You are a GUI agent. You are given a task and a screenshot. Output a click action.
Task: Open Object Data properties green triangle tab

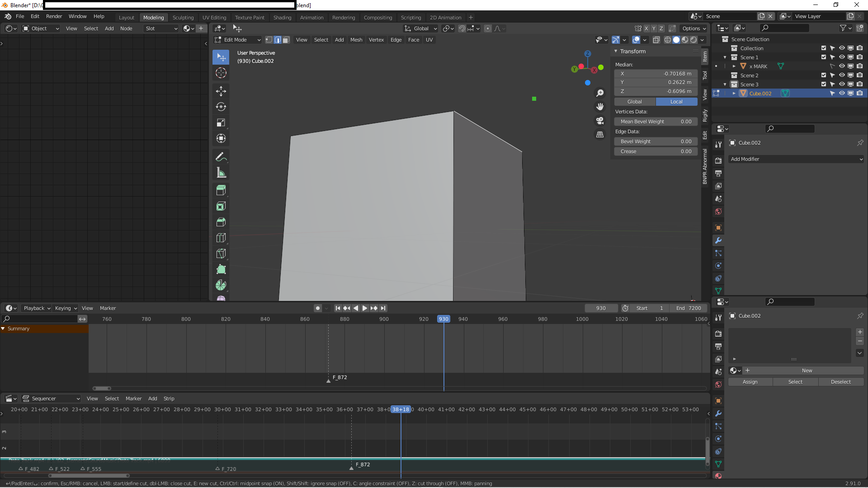718,291
